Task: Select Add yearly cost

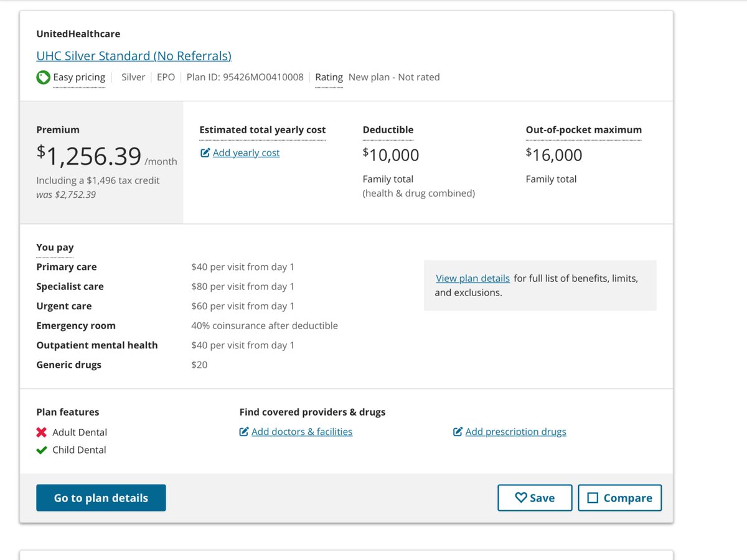Action: tap(246, 152)
